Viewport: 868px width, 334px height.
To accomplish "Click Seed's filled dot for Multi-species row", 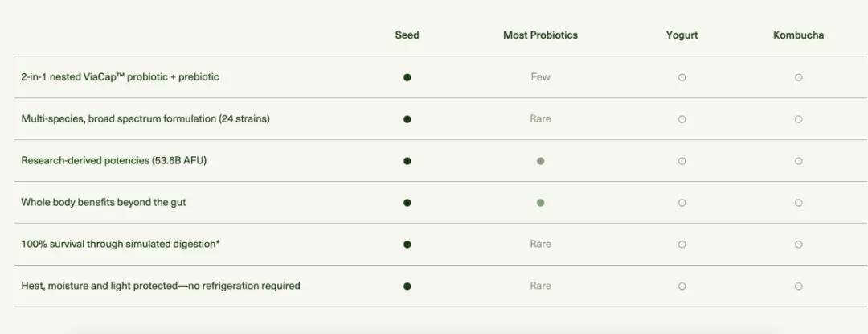I will point(407,119).
